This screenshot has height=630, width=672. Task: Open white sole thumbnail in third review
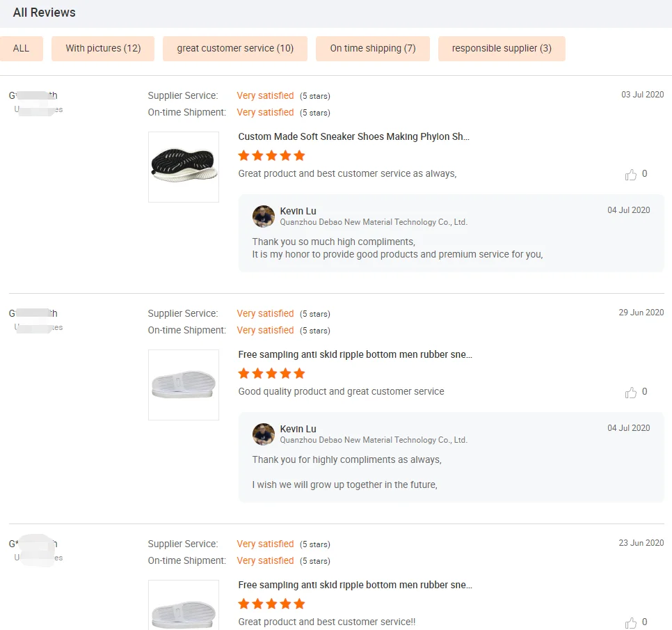[x=184, y=606]
